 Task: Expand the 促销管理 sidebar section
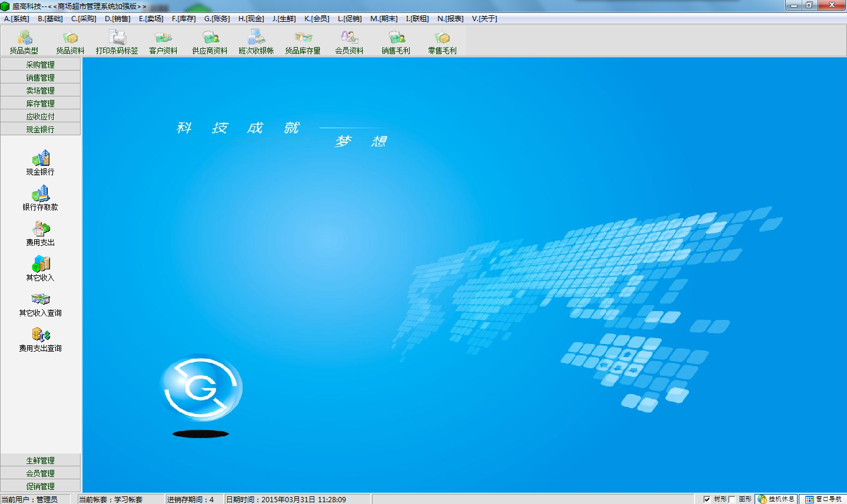point(40,486)
